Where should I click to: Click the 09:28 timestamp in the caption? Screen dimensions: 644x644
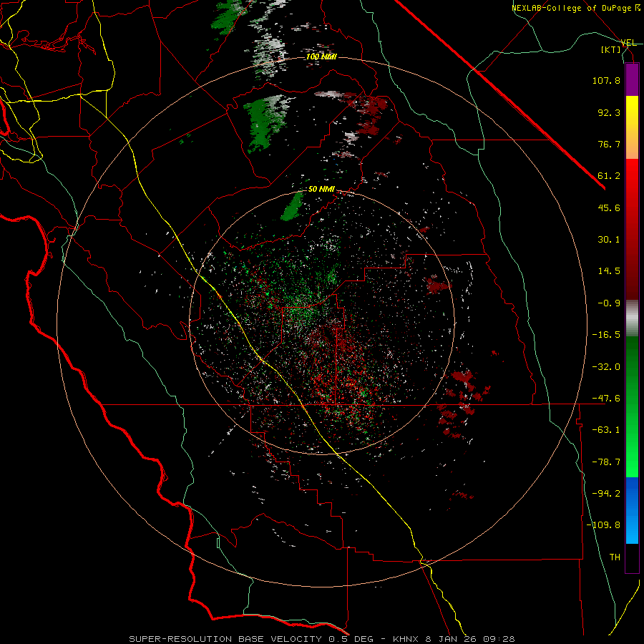point(499,639)
